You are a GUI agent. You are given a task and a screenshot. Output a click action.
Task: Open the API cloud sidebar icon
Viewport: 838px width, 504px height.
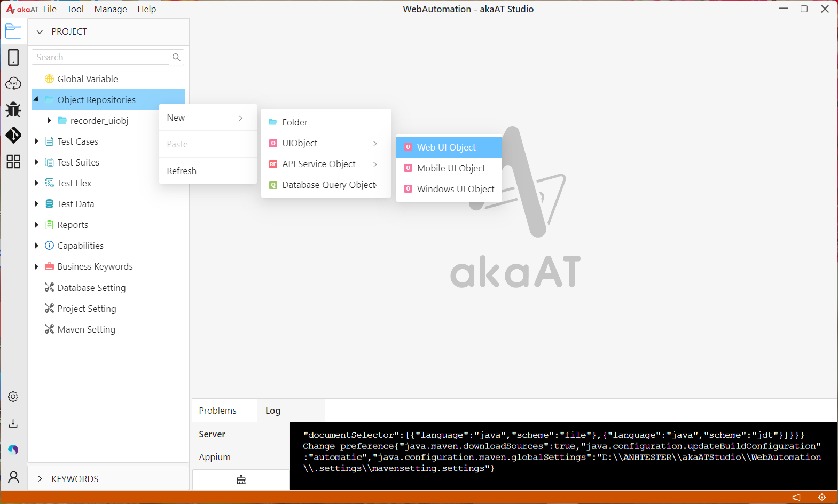coord(13,83)
